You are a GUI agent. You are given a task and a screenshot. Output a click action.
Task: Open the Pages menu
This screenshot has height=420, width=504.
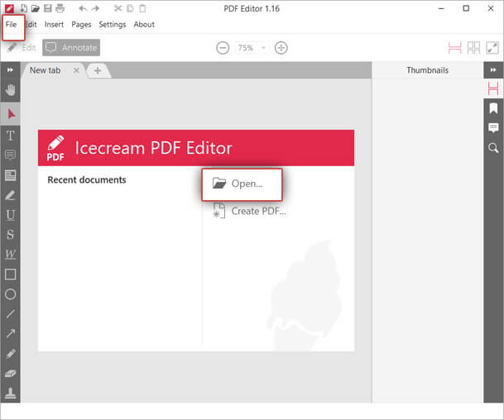81,24
